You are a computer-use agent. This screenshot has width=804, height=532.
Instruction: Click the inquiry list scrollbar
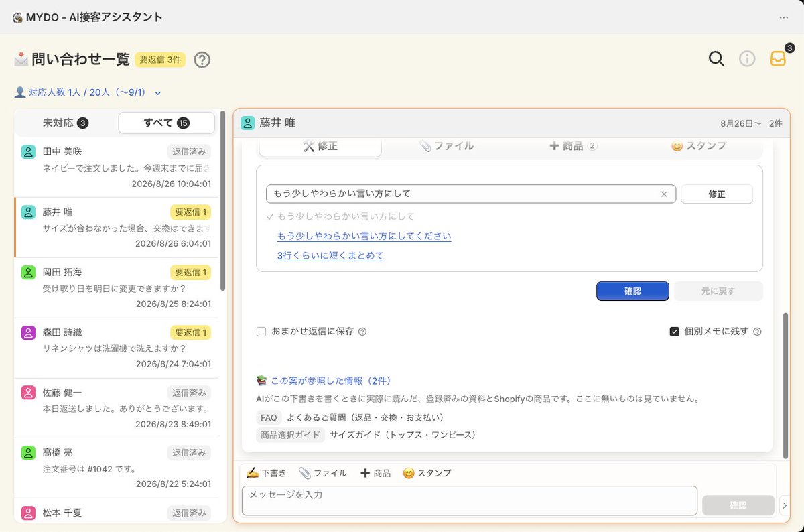[222, 201]
